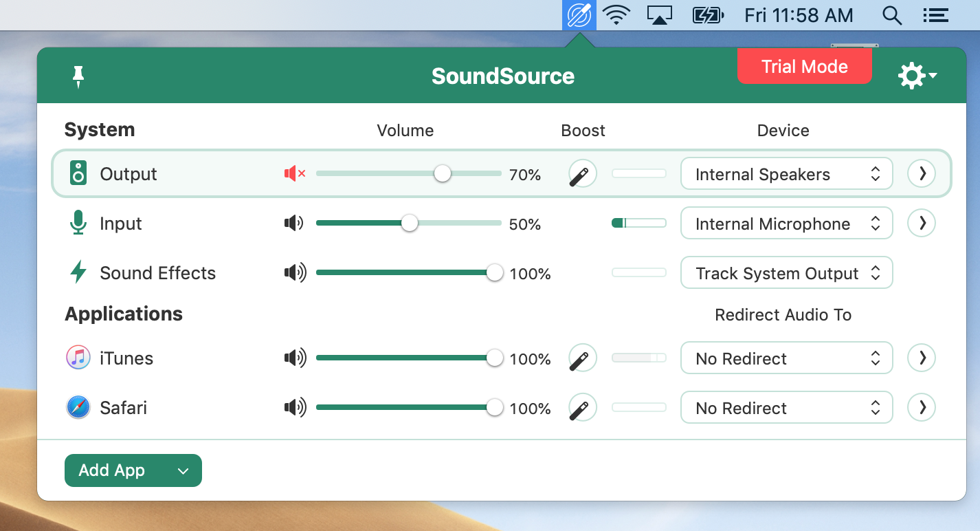Expand advanced options for Output row
Image resolution: width=980 pixels, height=531 pixels.
coord(922,173)
